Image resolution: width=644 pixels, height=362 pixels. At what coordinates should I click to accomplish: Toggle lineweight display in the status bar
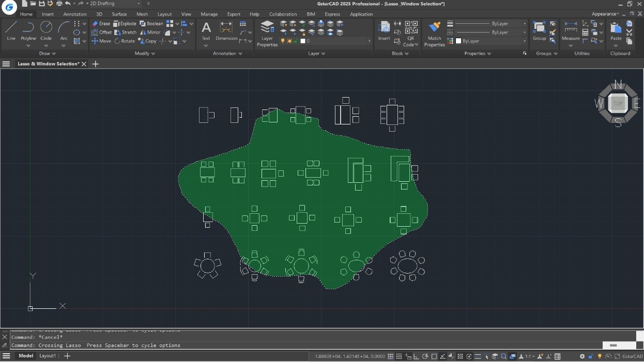(x=478, y=356)
